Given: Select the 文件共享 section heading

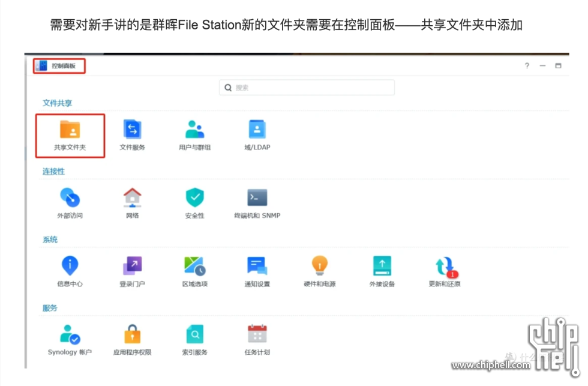Looking at the screenshot, I should (x=57, y=103).
